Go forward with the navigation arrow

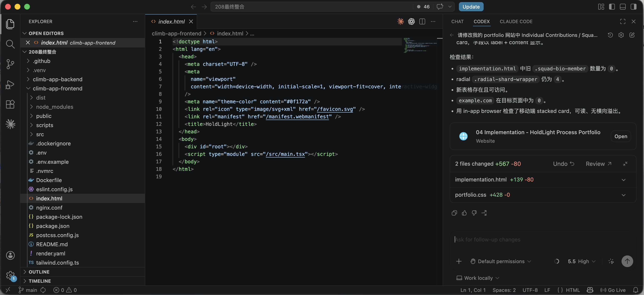[x=204, y=7]
